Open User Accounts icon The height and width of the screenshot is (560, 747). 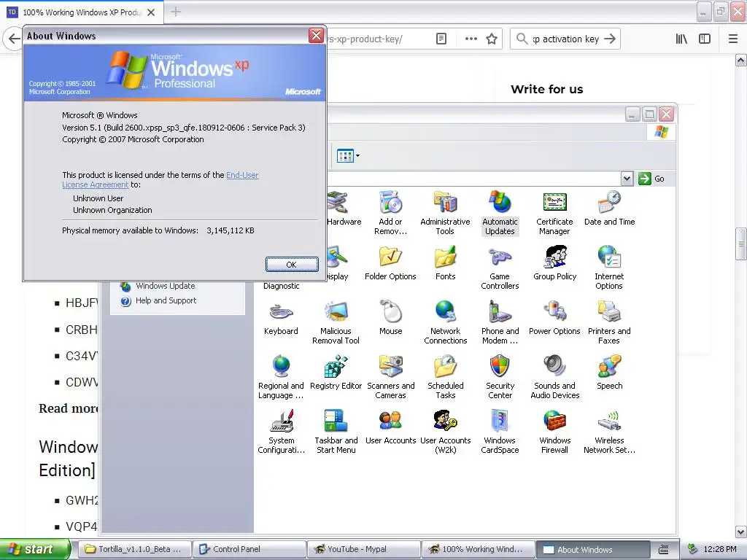pos(390,427)
